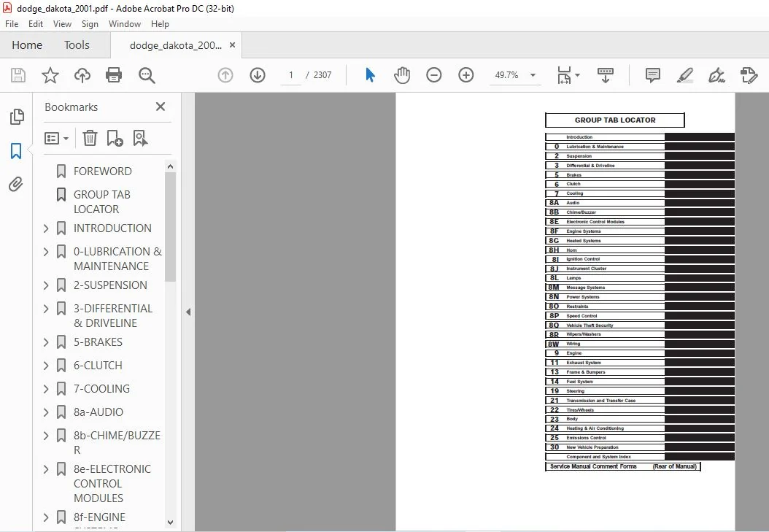Collapse the navigation pane arrow
The image size is (769, 532).
pos(188,312)
